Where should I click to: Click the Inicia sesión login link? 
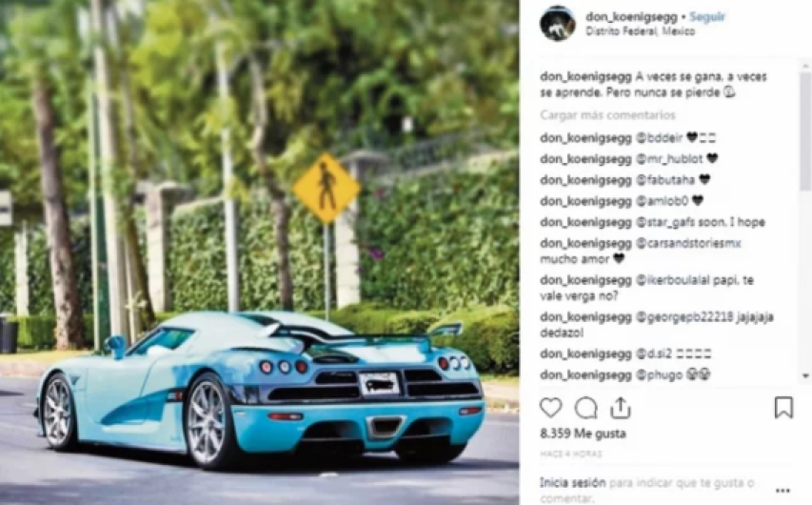click(572, 483)
